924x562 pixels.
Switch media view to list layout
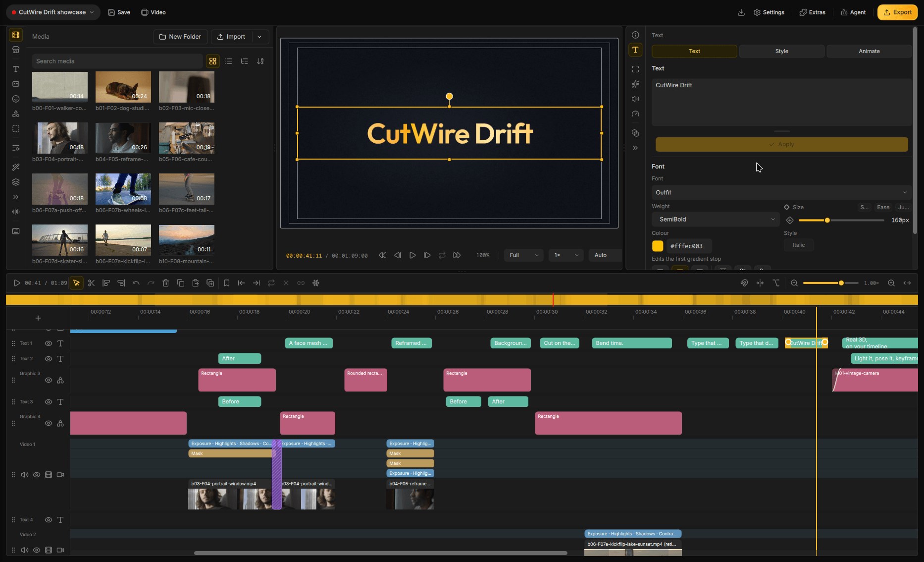228,61
